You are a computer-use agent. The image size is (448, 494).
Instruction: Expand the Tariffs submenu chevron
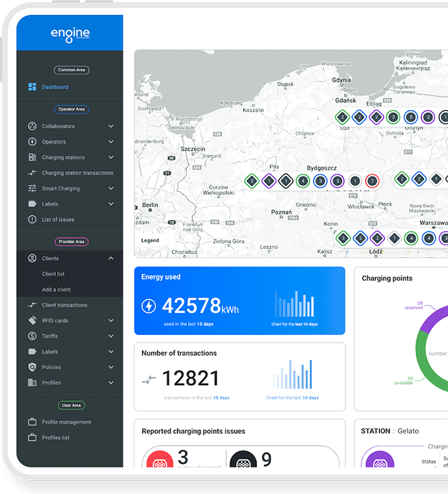(111, 336)
